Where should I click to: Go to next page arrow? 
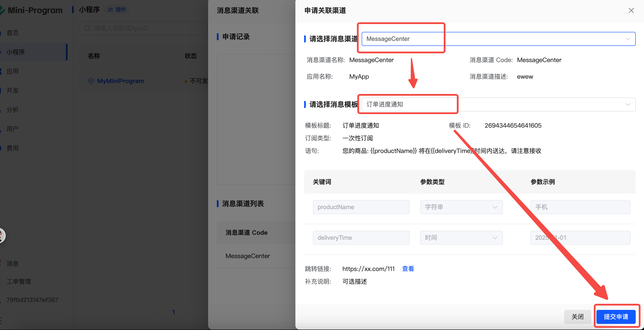click(187, 312)
